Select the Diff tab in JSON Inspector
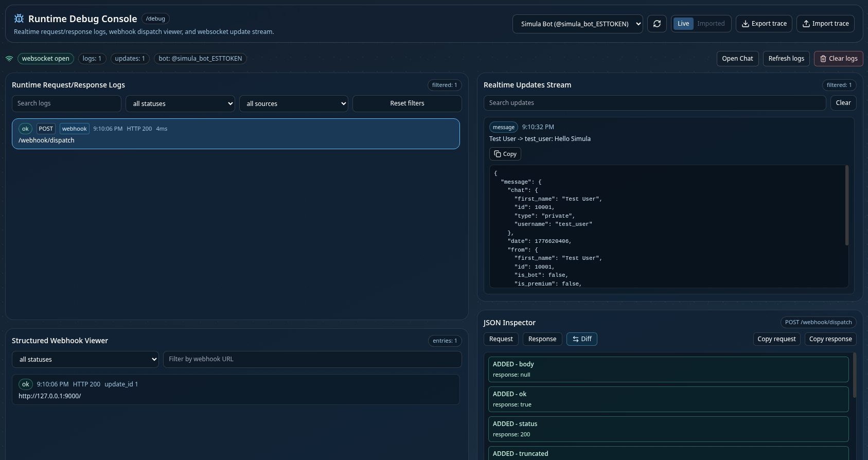Screen dimensions: 868x460 coord(582,339)
